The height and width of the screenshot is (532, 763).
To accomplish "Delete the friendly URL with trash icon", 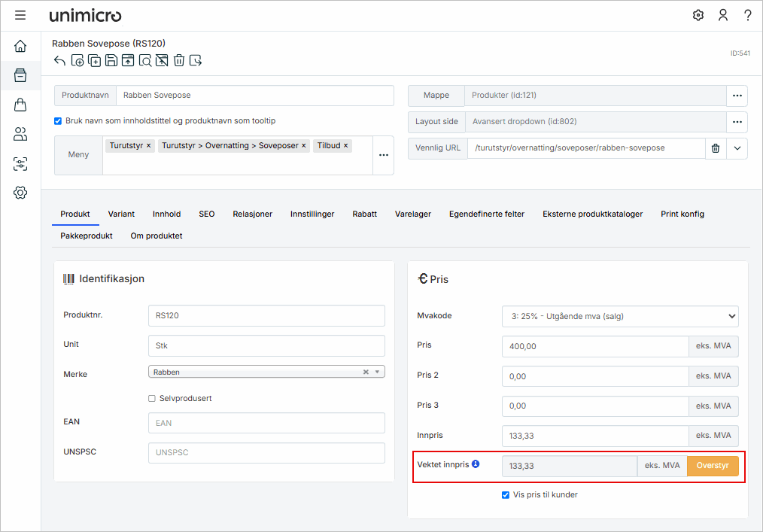I will click(x=716, y=148).
